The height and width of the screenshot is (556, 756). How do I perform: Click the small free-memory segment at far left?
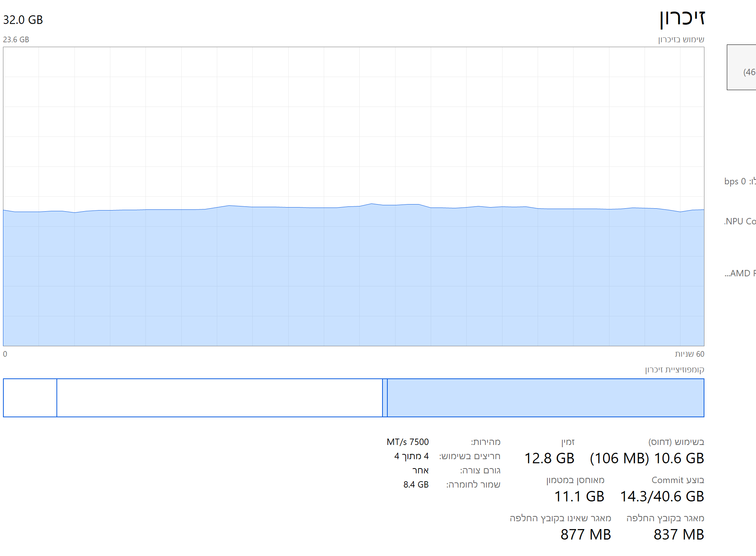(30, 398)
